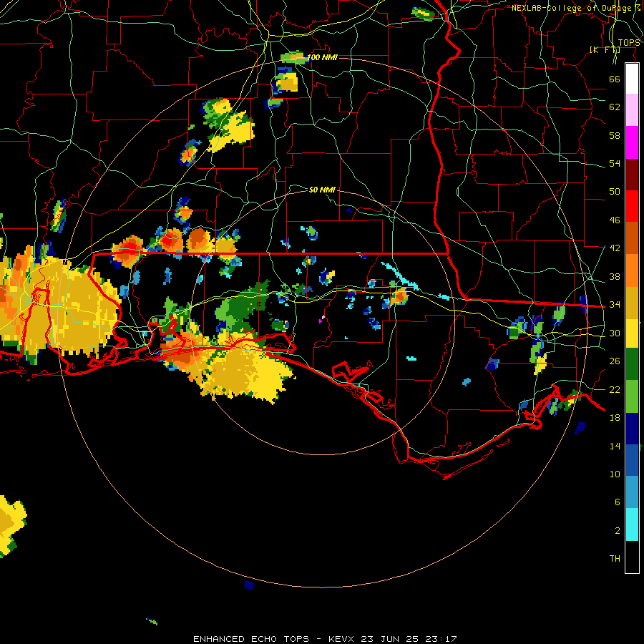Click the legend value "46"
This screenshot has height=644, width=644.
pyautogui.click(x=615, y=220)
